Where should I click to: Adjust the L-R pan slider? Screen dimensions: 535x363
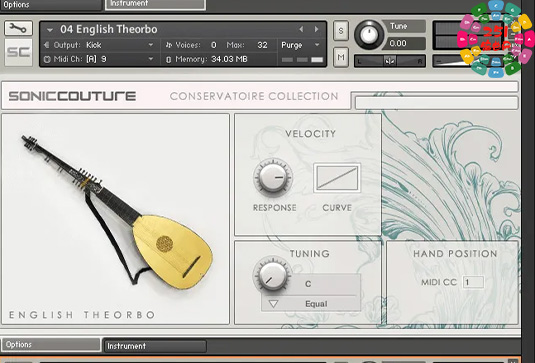[x=390, y=61]
